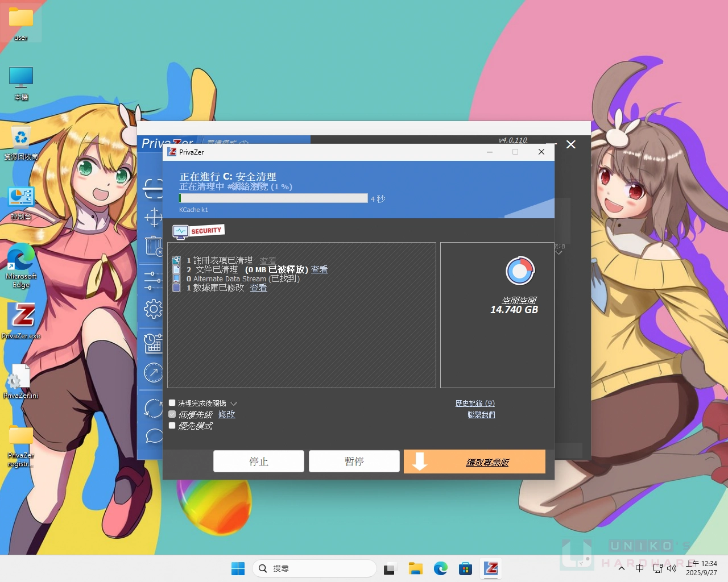Select the PrivaZer registr... folder on desktop

click(21, 447)
